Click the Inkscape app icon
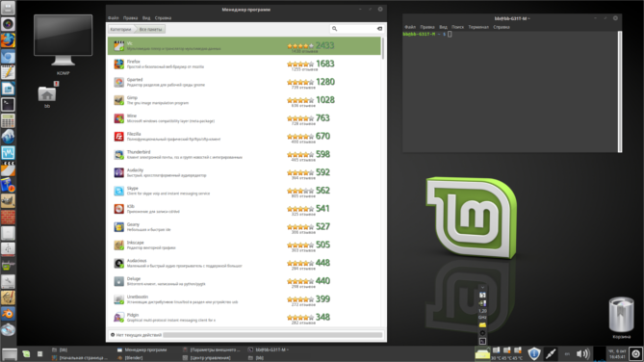 118,245
